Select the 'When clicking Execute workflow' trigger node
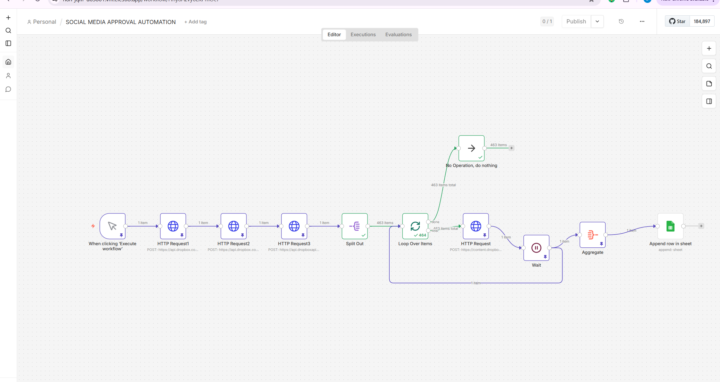Viewport: 720px width, 382px height. (x=112, y=226)
